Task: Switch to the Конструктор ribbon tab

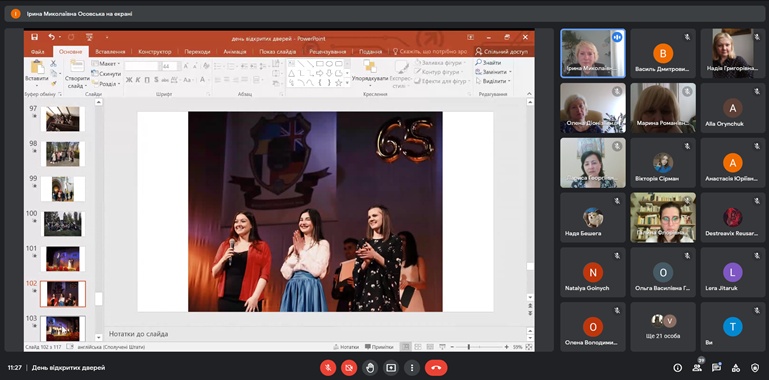Action: pos(154,51)
